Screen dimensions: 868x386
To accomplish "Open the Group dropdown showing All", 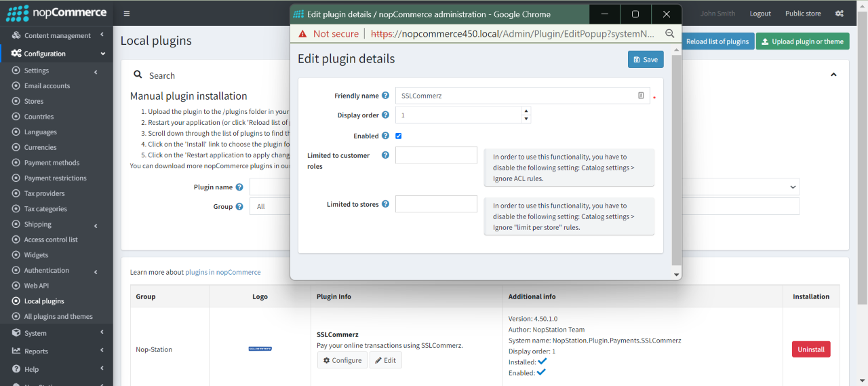I will pos(270,206).
